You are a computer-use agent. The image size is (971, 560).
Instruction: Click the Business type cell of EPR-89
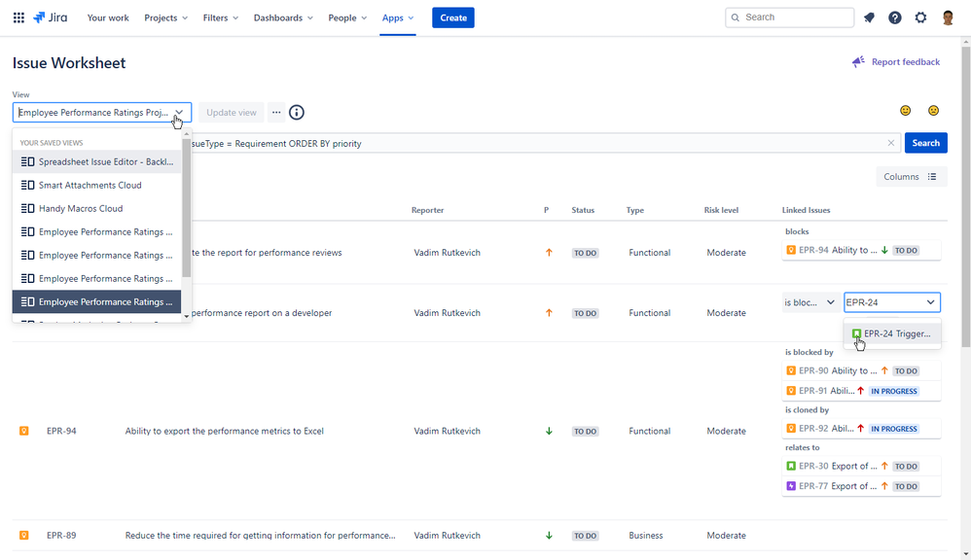click(x=645, y=535)
